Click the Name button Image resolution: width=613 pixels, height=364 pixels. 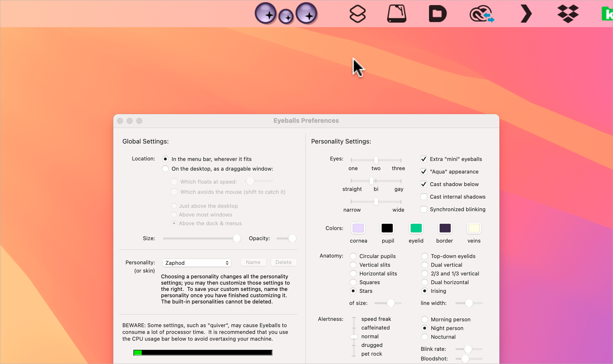[253, 262]
